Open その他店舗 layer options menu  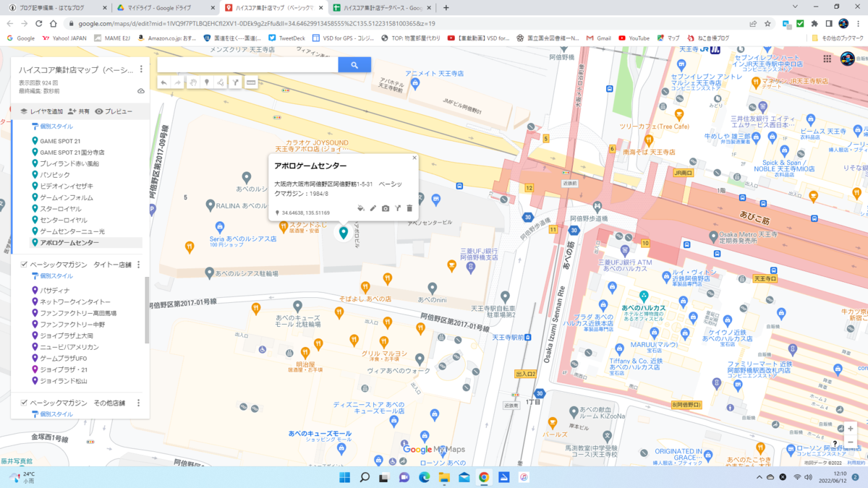point(139,403)
